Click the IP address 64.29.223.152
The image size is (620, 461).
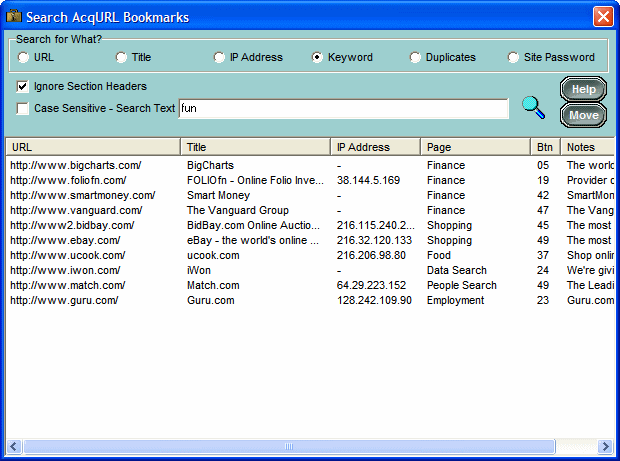coord(371,285)
